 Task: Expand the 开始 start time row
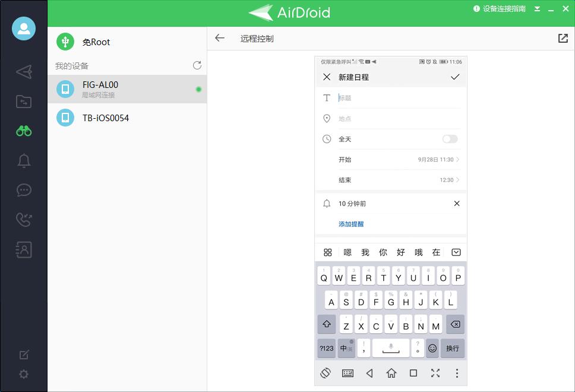(x=399, y=160)
